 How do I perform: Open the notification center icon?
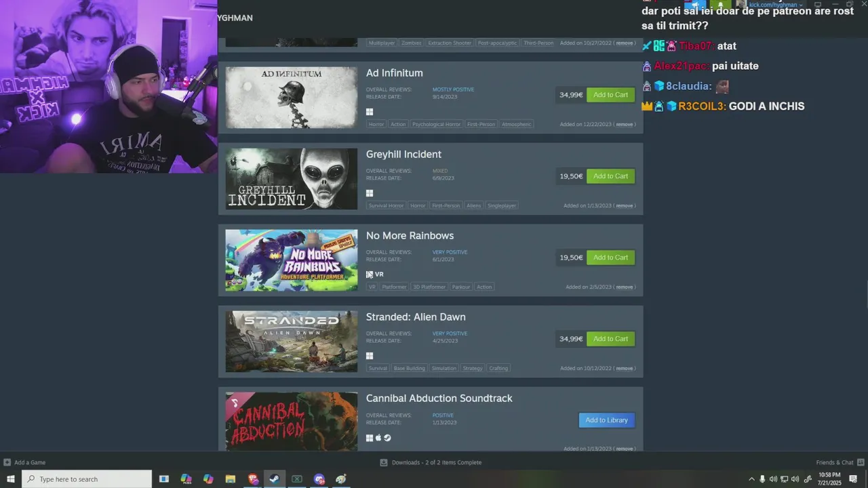(x=853, y=479)
